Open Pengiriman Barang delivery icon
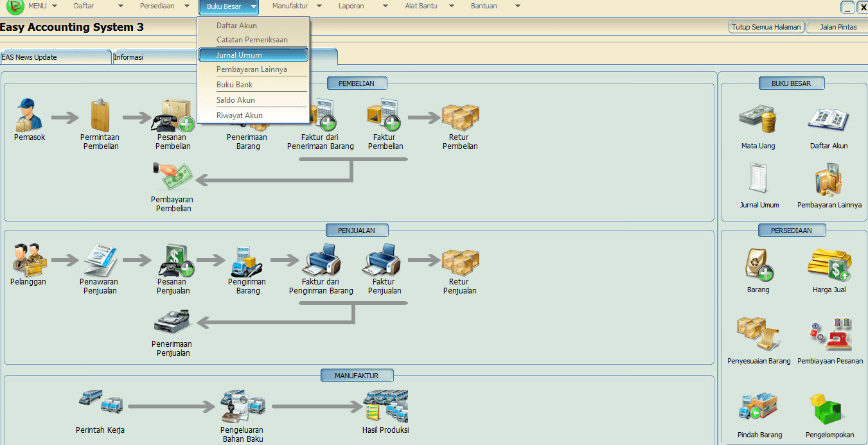The height and width of the screenshot is (445, 868). [x=247, y=261]
